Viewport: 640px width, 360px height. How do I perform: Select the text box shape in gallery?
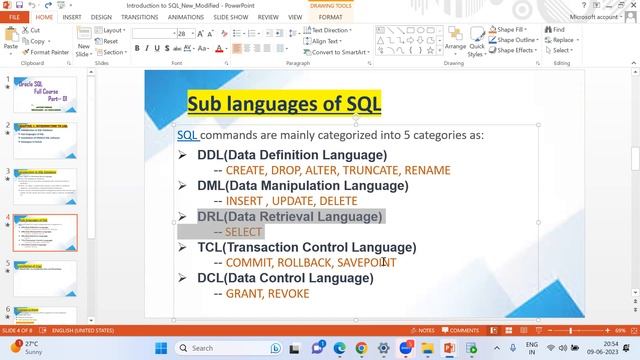(x=380, y=30)
